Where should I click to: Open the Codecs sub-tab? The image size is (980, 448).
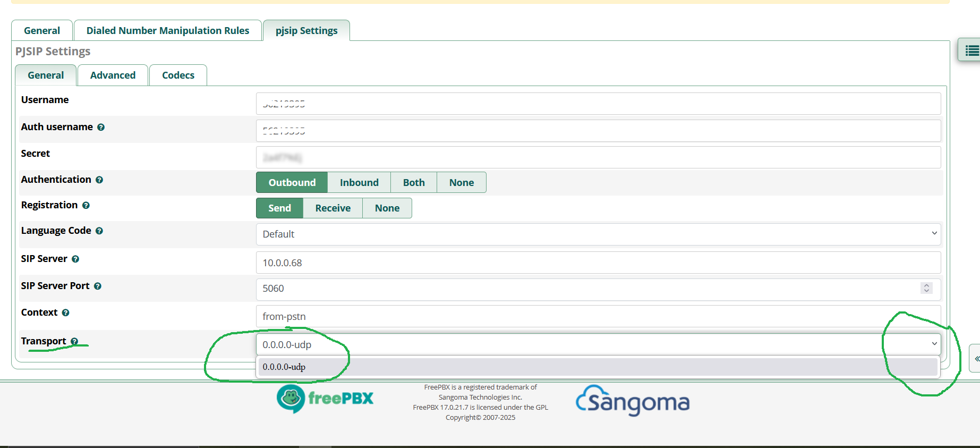(x=178, y=75)
